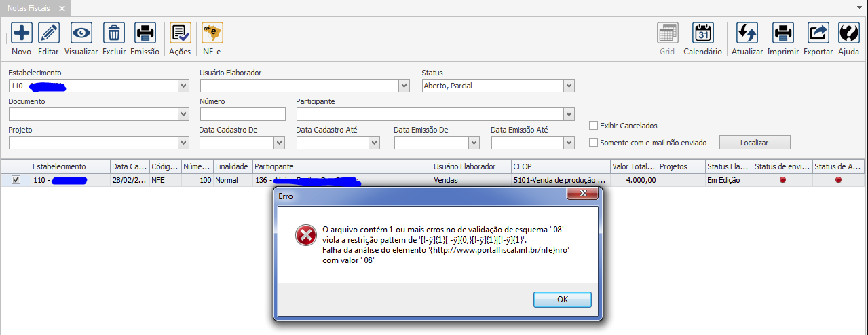Switch to Calendário view icon
This screenshot has height=335, width=868.
coord(702,33)
